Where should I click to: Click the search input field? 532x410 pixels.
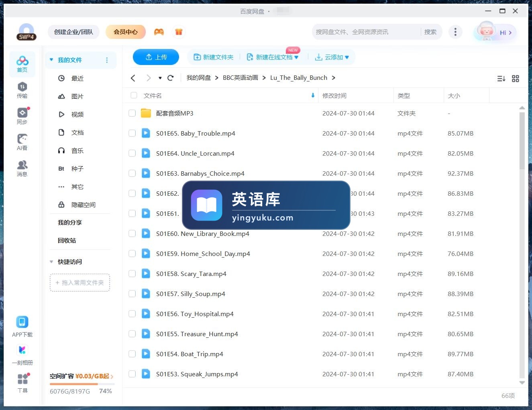pyautogui.click(x=367, y=32)
